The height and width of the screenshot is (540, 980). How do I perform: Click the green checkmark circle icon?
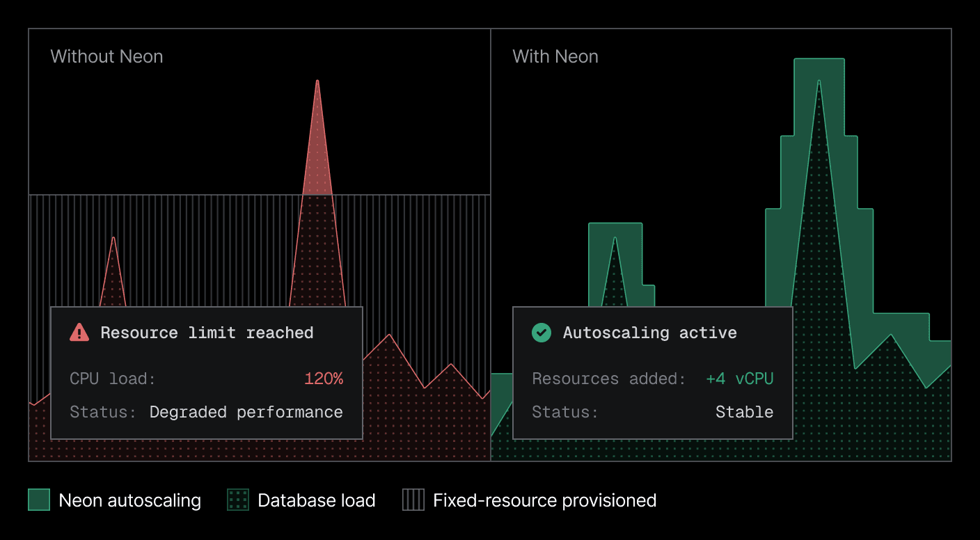point(542,333)
